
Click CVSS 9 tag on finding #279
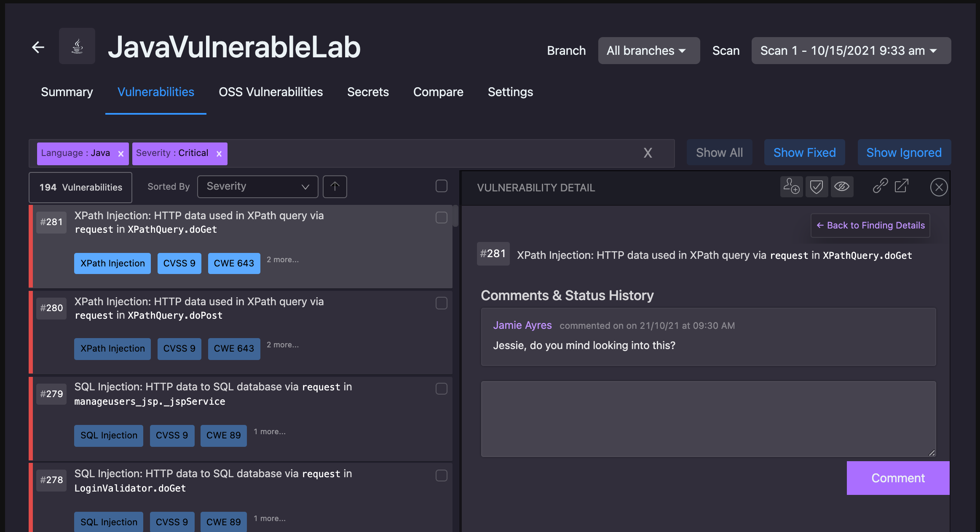172,435
